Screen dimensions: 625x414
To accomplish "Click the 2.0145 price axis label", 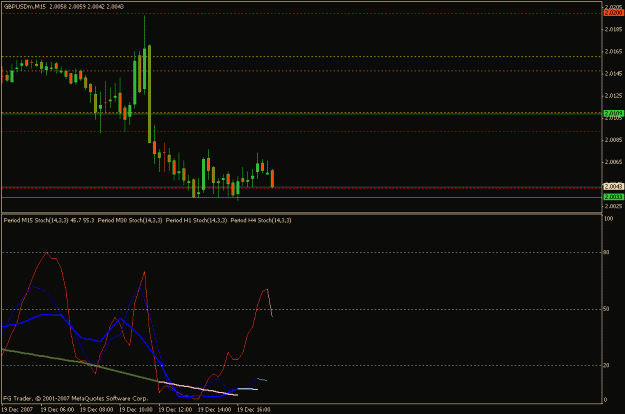I will 613,73.
